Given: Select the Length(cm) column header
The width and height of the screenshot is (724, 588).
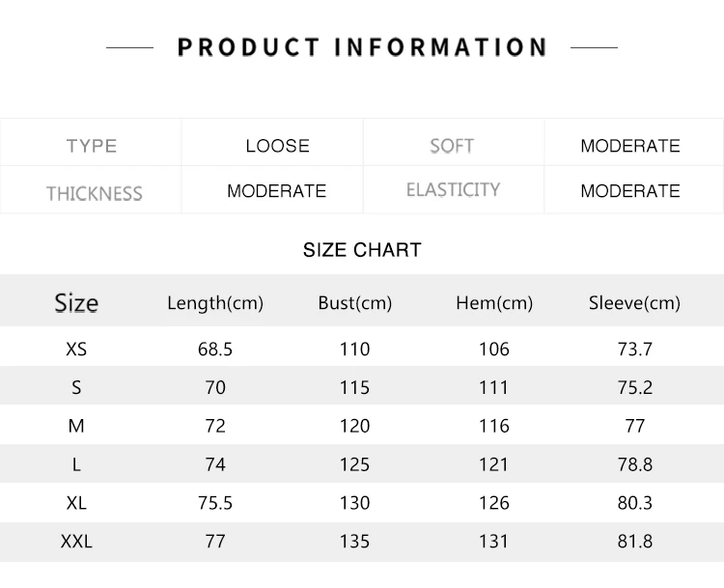Looking at the screenshot, I should 215,303.
